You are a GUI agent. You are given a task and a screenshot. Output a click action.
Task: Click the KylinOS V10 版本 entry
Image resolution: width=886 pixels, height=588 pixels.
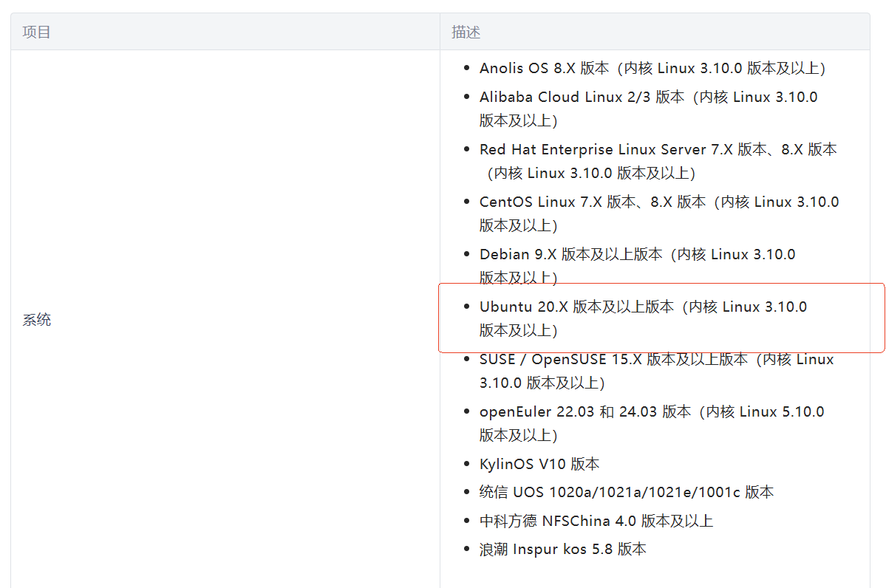(x=539, y=465)
